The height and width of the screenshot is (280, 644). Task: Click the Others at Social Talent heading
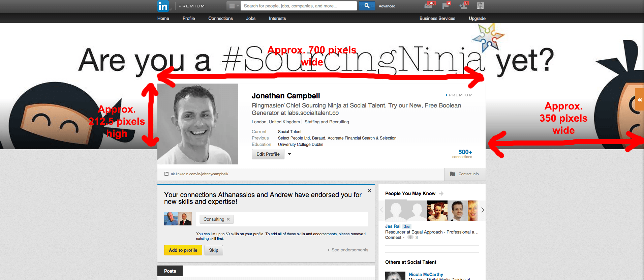(411, 262)
